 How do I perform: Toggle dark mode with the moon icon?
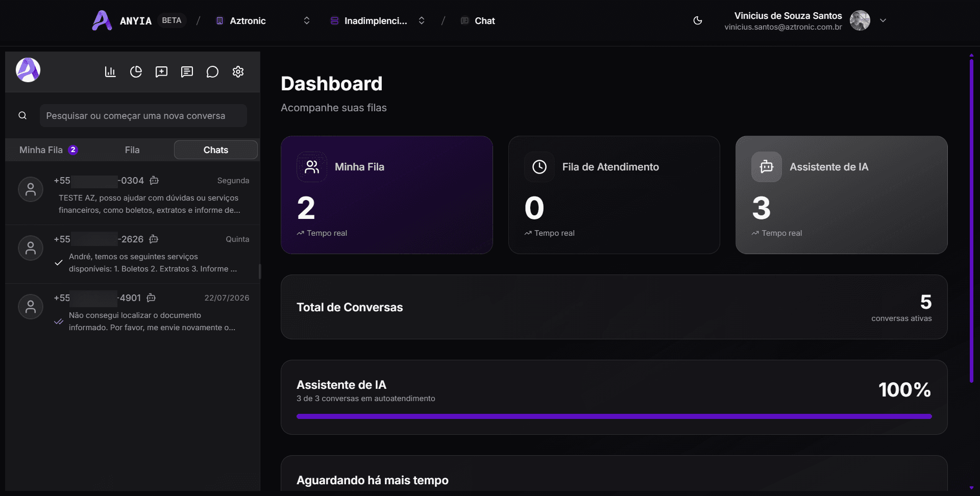coord(698,21)
